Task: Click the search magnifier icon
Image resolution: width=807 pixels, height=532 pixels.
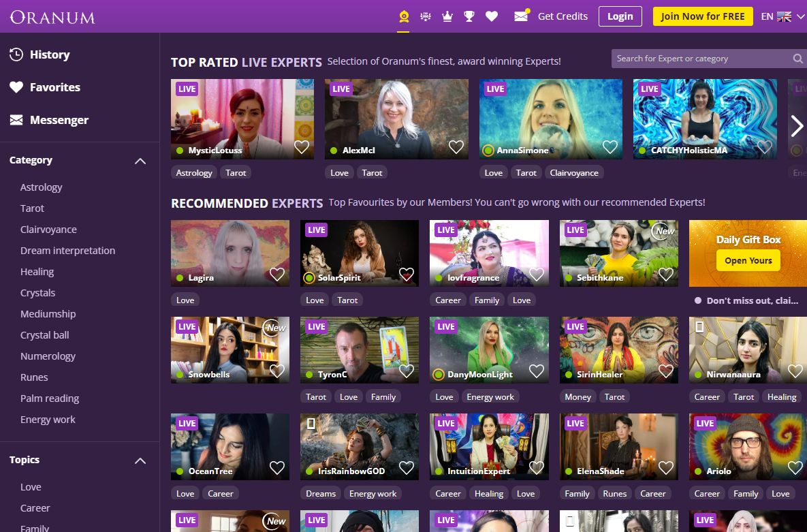Action: (x=797, y=59)
